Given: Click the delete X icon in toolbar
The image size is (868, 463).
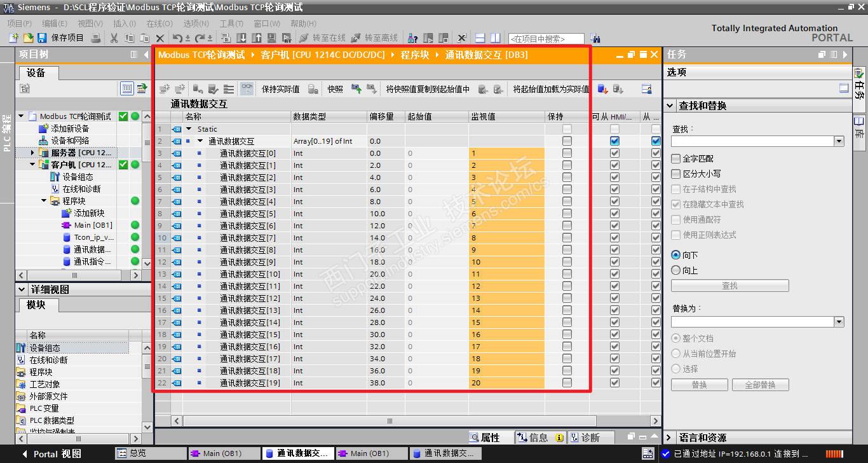Looking at the screenshot, I should click(x=160, y=38).
